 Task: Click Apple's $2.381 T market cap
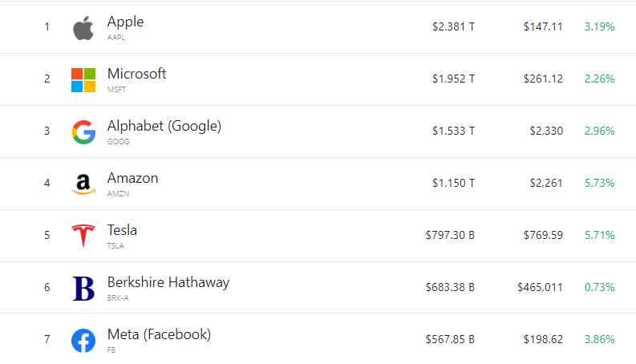click(x=453, y=26)
